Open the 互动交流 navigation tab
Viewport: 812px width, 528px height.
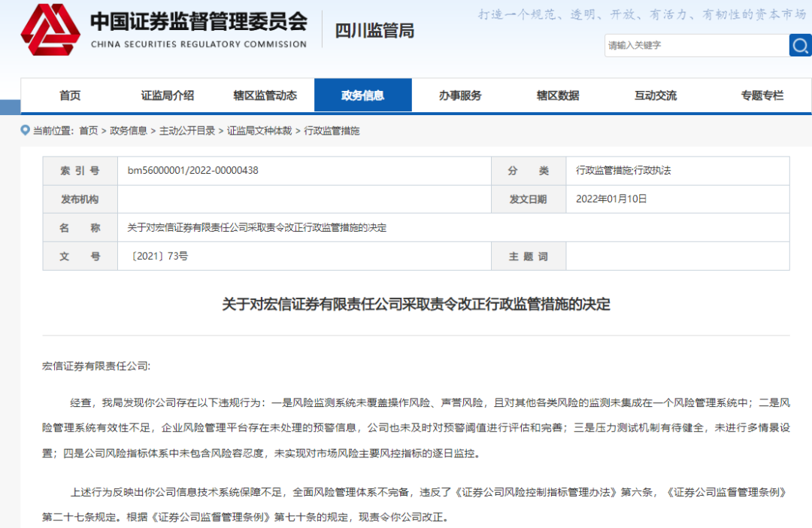point(655,96)
